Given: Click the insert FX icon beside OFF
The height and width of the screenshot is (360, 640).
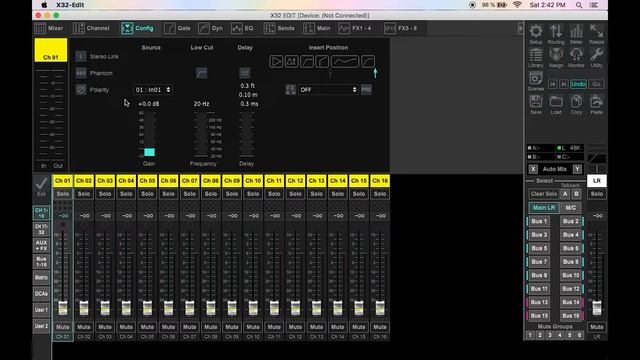Looking at the screenshot, I should point(290,89).
